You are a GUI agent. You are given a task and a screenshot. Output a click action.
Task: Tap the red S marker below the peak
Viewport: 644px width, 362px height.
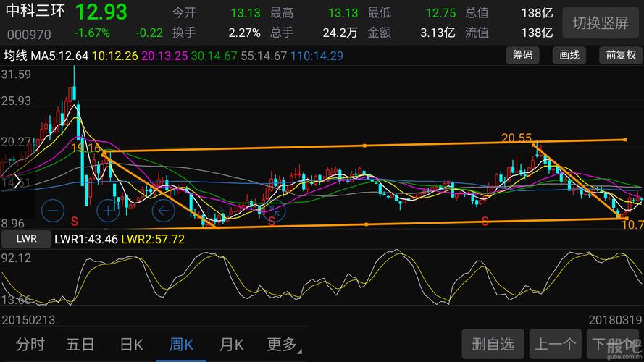tap(75, 222)
